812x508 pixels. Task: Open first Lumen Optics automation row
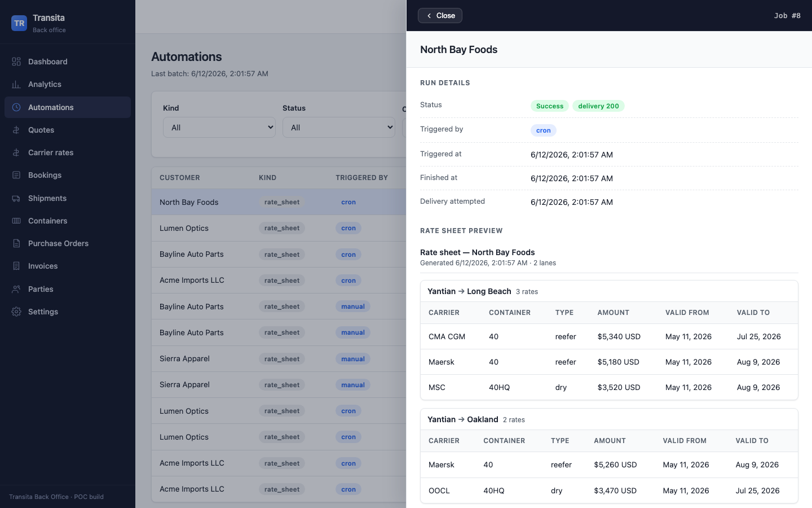pyautogui.click(x=279, y=228)
